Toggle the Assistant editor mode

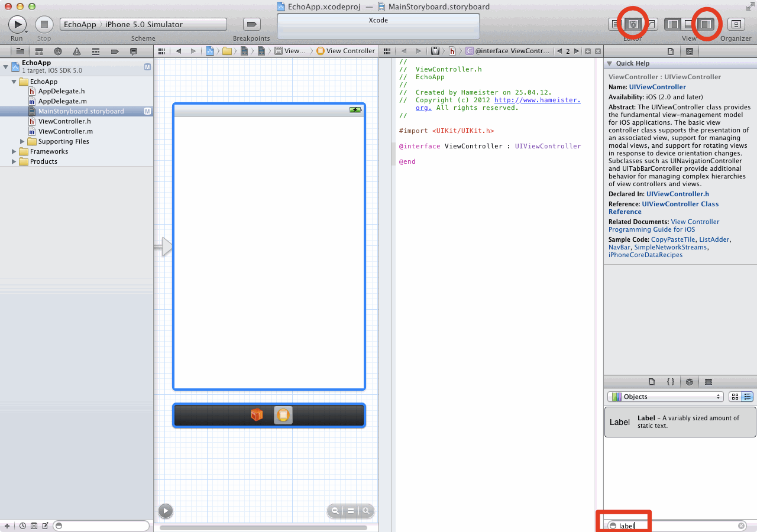633,24
